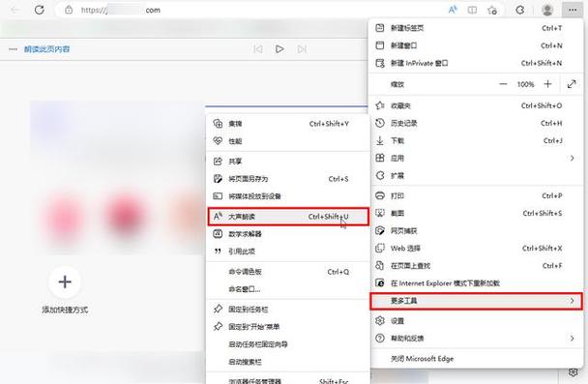Choose 新建标签页 (New tab) in menu
Screen dimensions: 588x384
(x=476, y=28)
